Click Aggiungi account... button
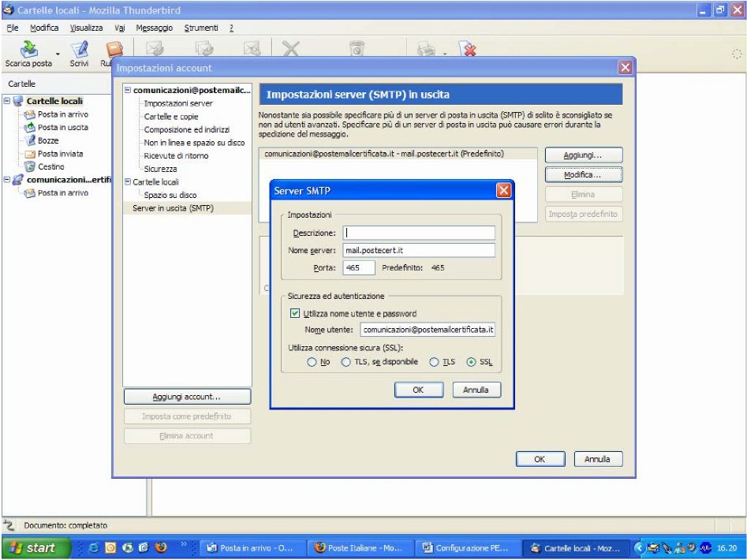747x560 pixels. click(x=187, y=397)
